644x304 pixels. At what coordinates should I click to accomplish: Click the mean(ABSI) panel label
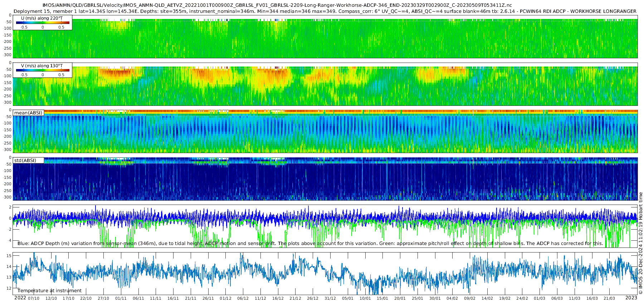coord(28,113)
